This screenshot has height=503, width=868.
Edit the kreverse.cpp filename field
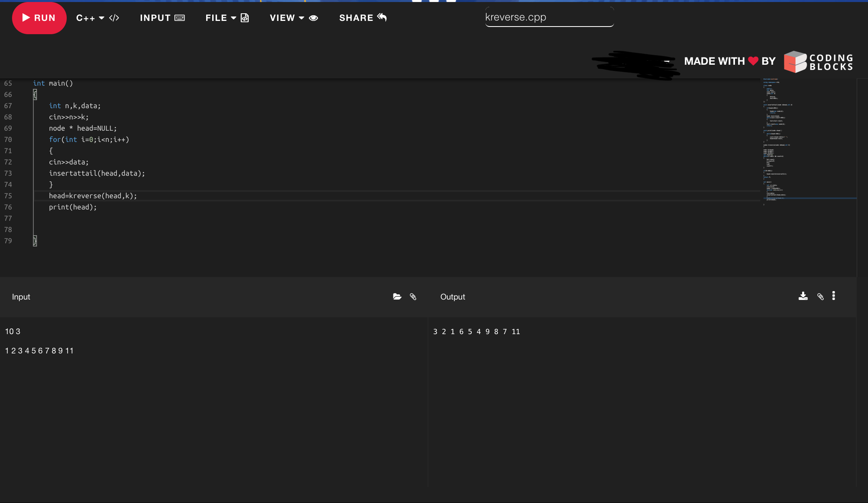pyautogui.click(x=549, y=17)
